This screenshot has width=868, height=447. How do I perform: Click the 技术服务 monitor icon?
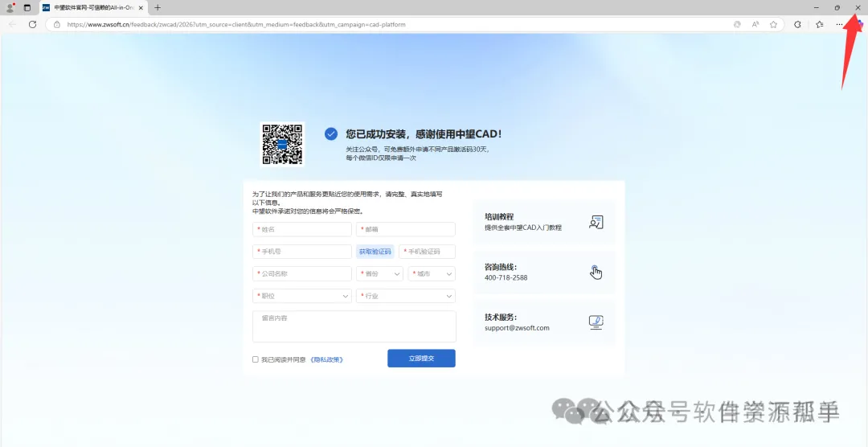tap(596, 322)
